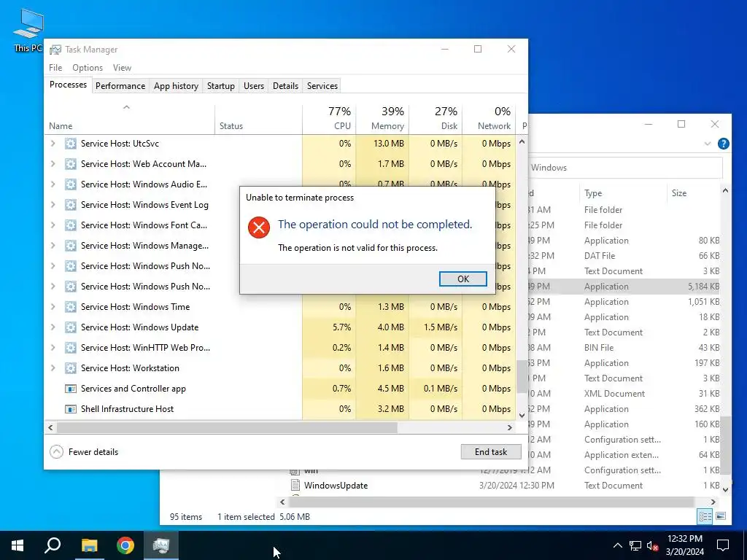
Task: Open taskbar Search
Action: tap(53, 545)
